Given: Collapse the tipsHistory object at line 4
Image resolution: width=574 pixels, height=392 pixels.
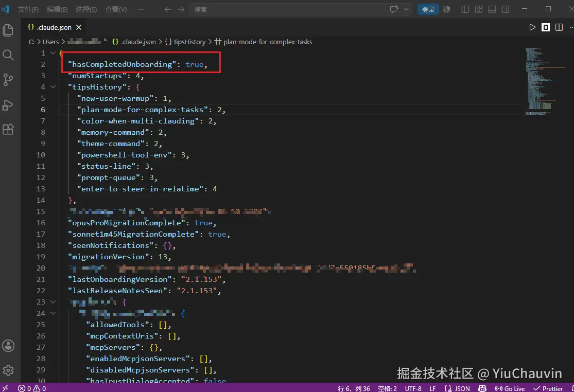Looking at the screenshot, I should pos(53,87).
